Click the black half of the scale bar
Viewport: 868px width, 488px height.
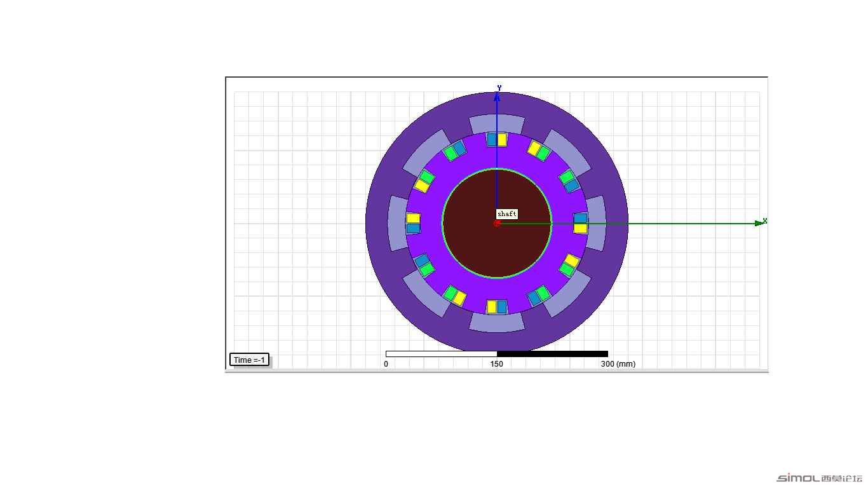coord(552,354)
